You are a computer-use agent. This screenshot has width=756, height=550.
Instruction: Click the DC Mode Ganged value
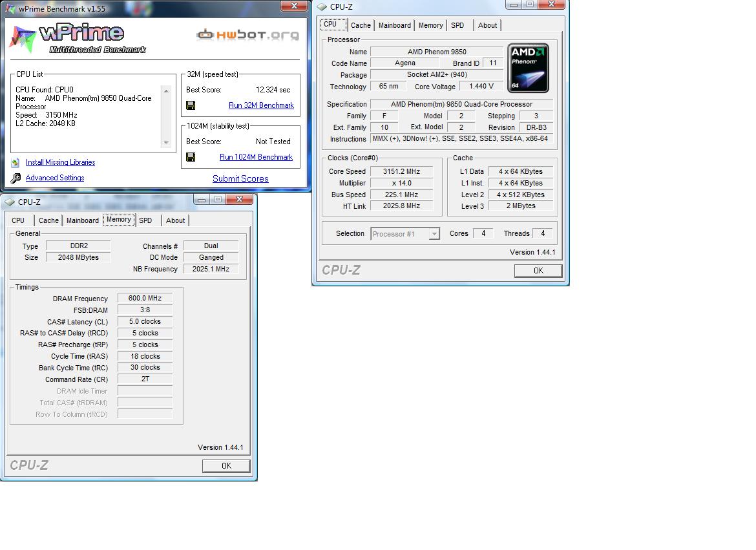point(211,257)
